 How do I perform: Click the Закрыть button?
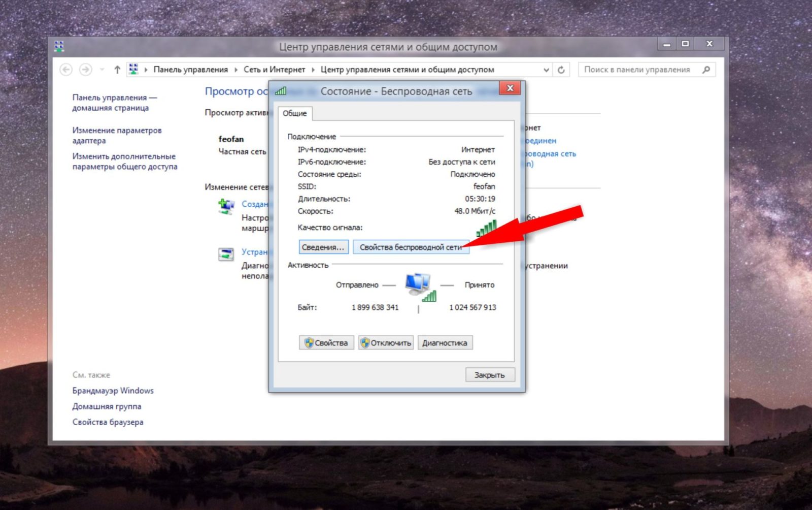coord(490,375)
